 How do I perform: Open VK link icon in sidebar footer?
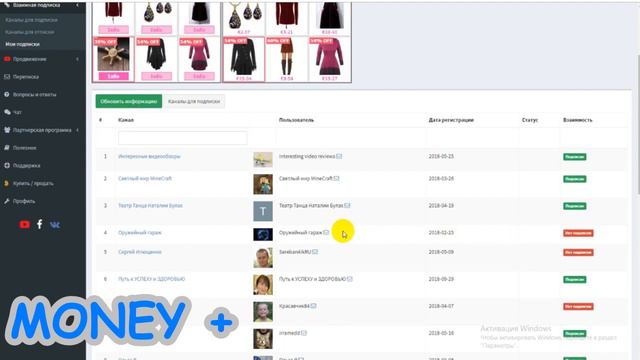55,224
